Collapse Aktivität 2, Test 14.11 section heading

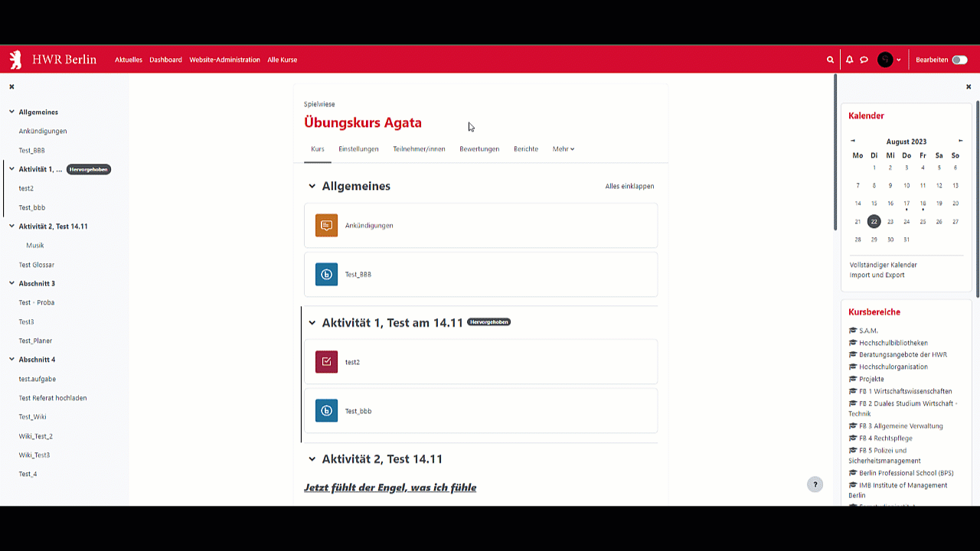tap(312, 459)
